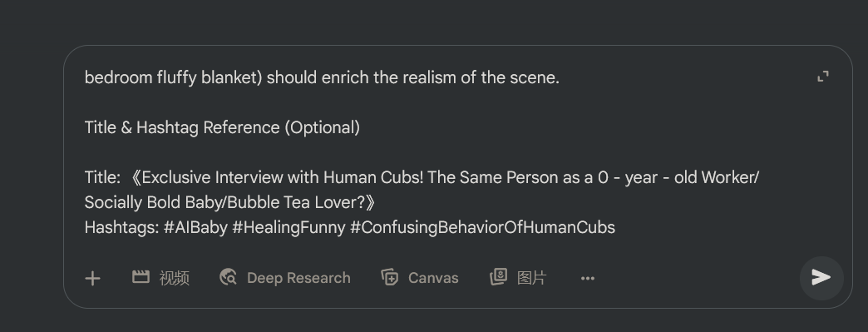868x332 pixels.
Task: Send the prompt with the arrow button
Action: coord(821,278)
